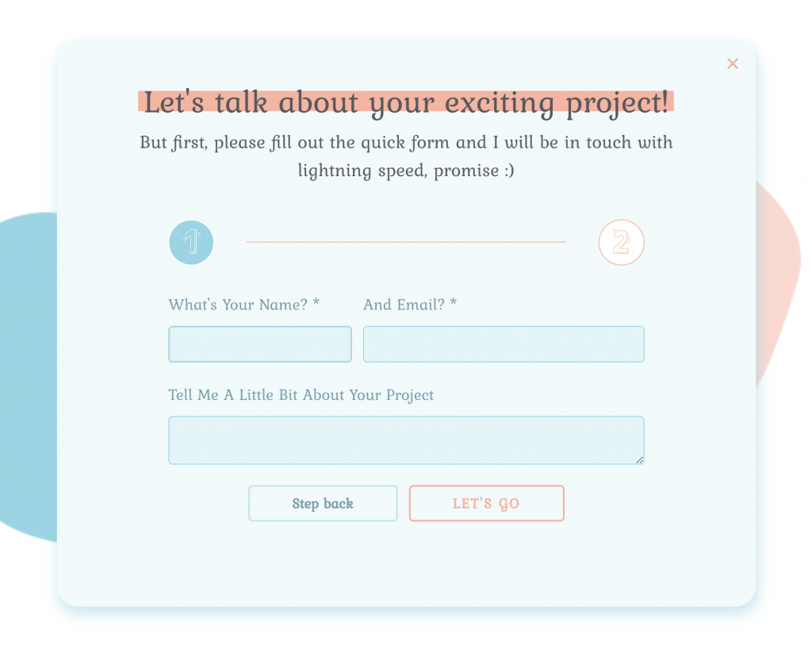812x645 pixels.
Task: Submit with the LET'S GO button
Action: 486,503
